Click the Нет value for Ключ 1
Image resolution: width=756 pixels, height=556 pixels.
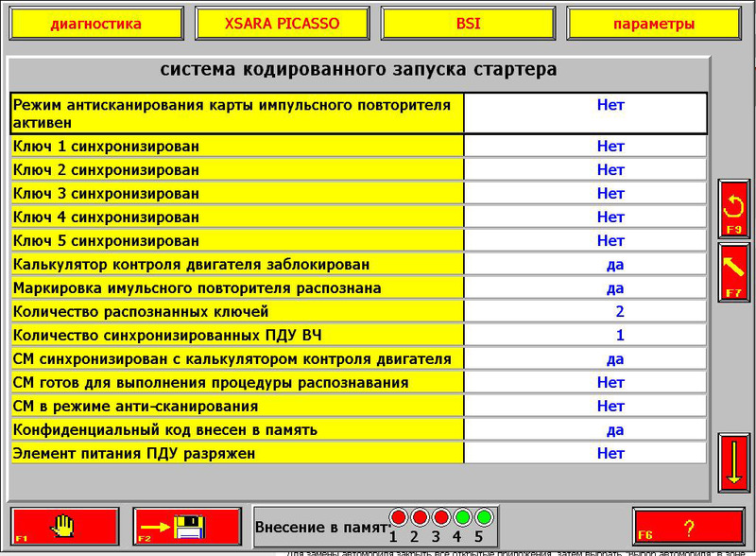click(610, 146)
